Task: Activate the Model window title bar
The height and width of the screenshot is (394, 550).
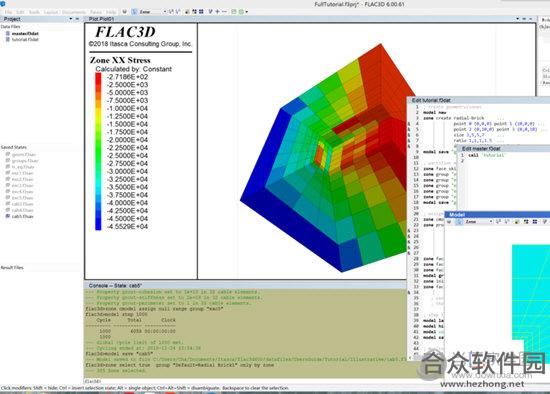Action: (497, 215)
